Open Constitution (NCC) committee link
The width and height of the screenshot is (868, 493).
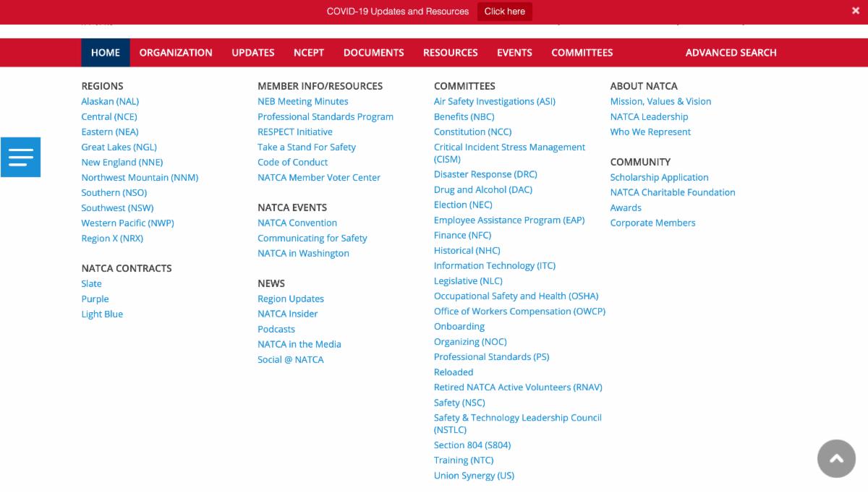(x=473, y=132)
